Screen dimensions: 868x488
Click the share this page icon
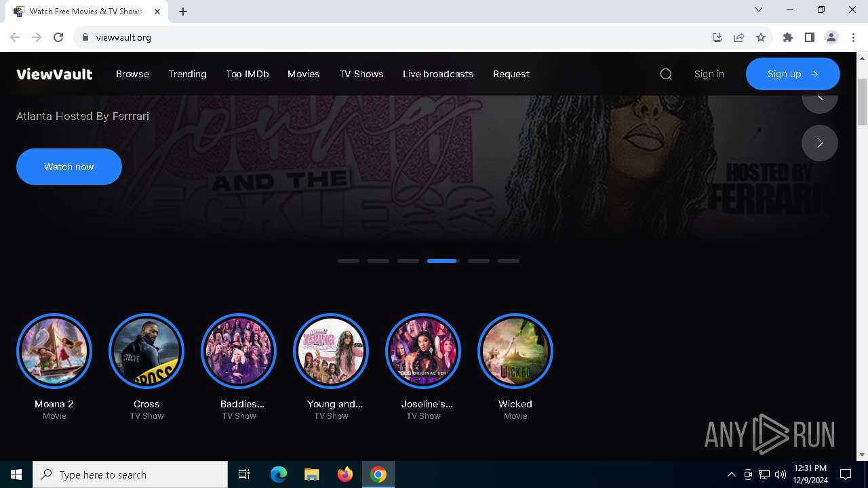pyautogui.click(x=739, y=37)
